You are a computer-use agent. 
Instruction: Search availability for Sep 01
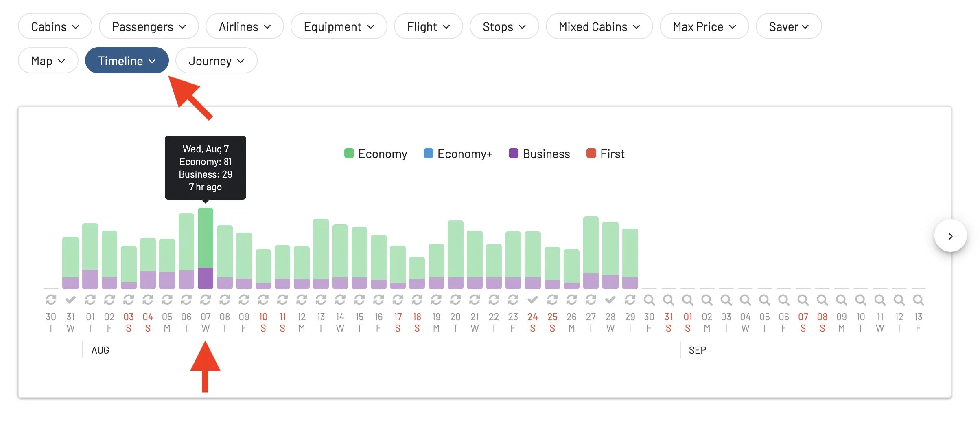(x=688, y=300)
